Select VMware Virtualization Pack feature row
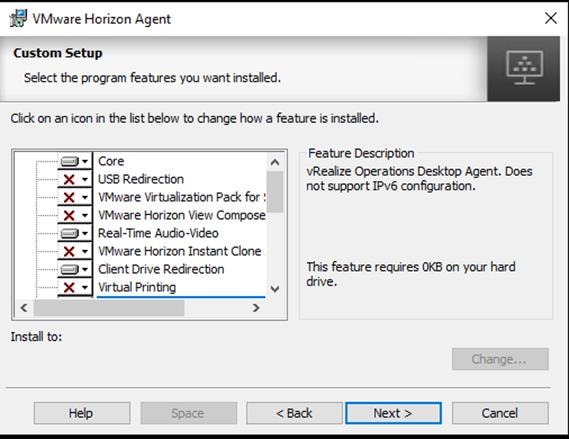 click(x=181, y=197)
